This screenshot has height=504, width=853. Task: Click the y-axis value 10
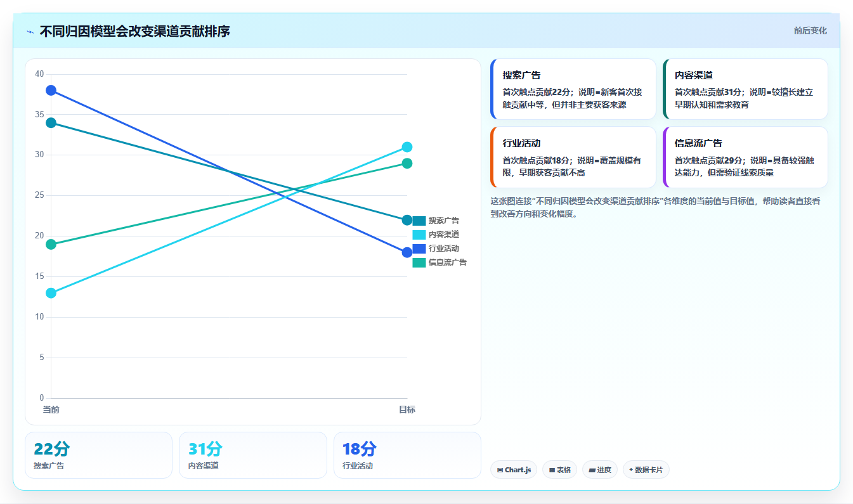[x=39, y=317]
